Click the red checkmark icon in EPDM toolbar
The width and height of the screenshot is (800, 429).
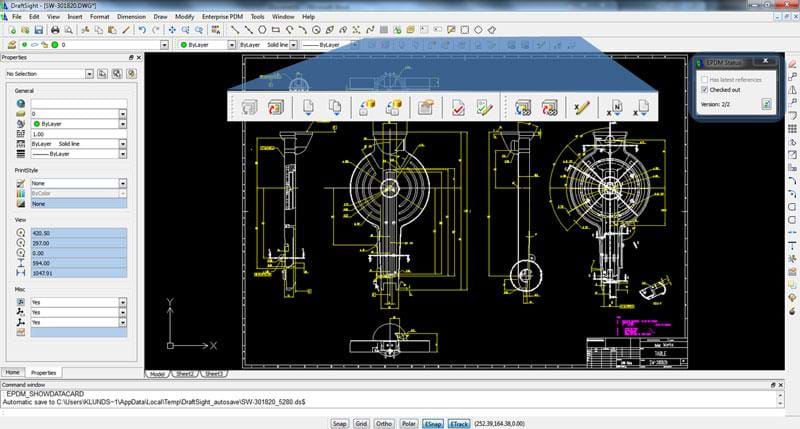[x=457, y=106]
